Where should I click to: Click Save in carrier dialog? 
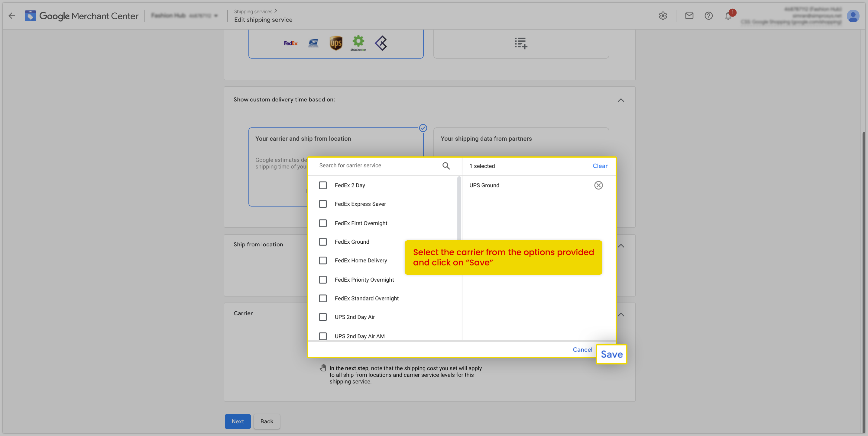point(611,354)
